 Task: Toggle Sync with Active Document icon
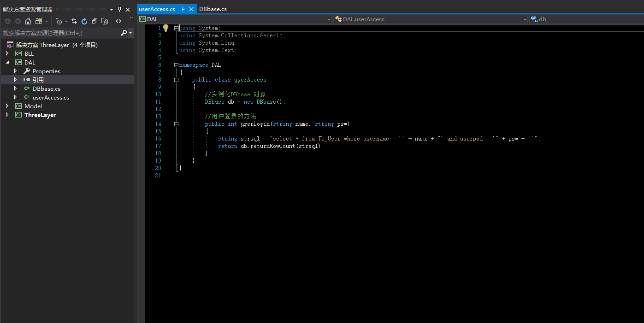point(74,21)
